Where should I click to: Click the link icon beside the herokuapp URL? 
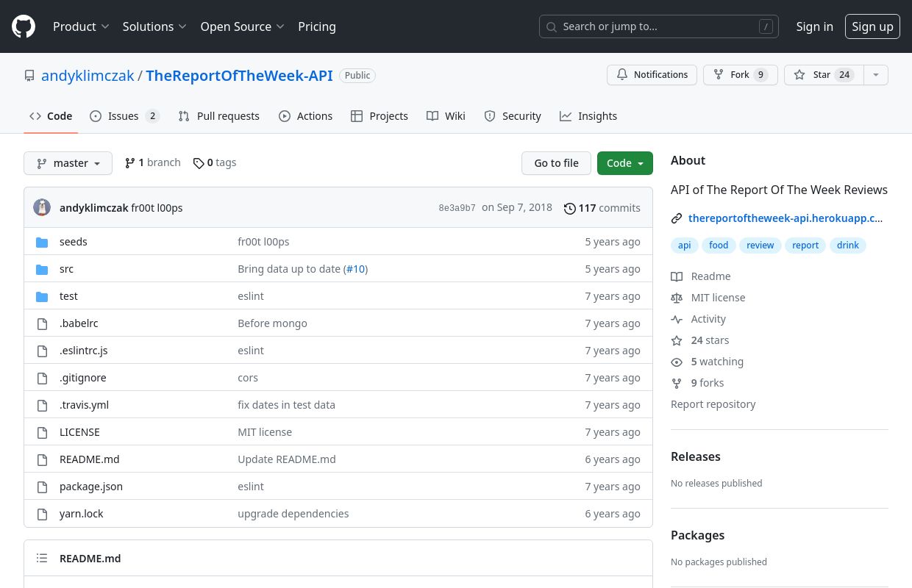tap(677, 218)
